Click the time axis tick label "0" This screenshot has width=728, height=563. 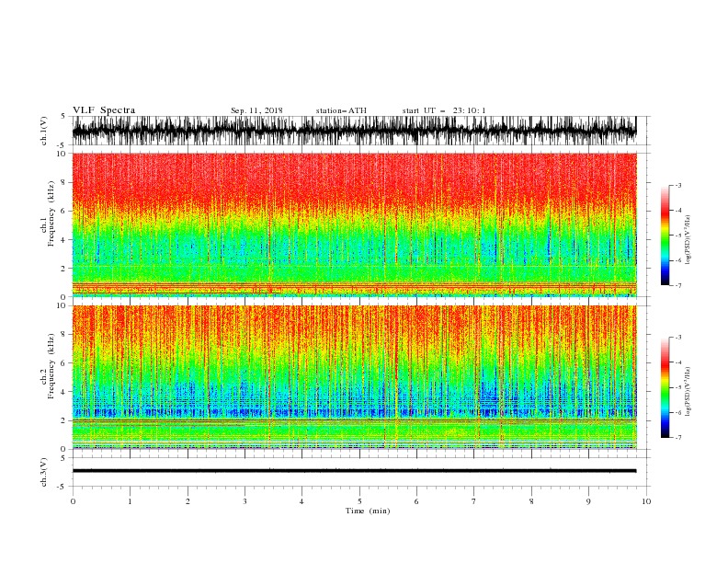[x=73, y=501]
